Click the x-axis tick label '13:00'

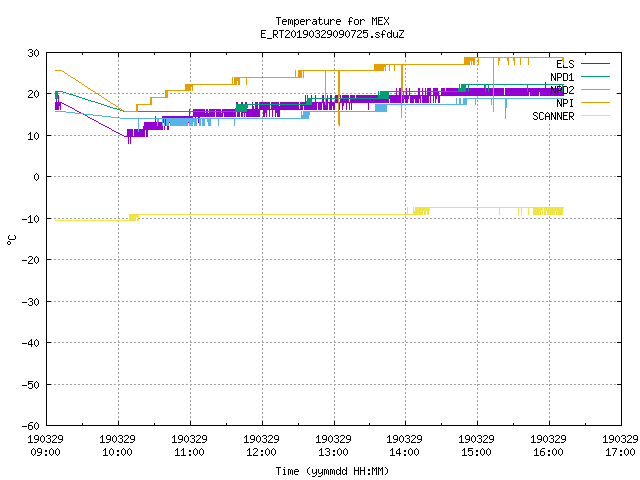(x=333, y=452)
